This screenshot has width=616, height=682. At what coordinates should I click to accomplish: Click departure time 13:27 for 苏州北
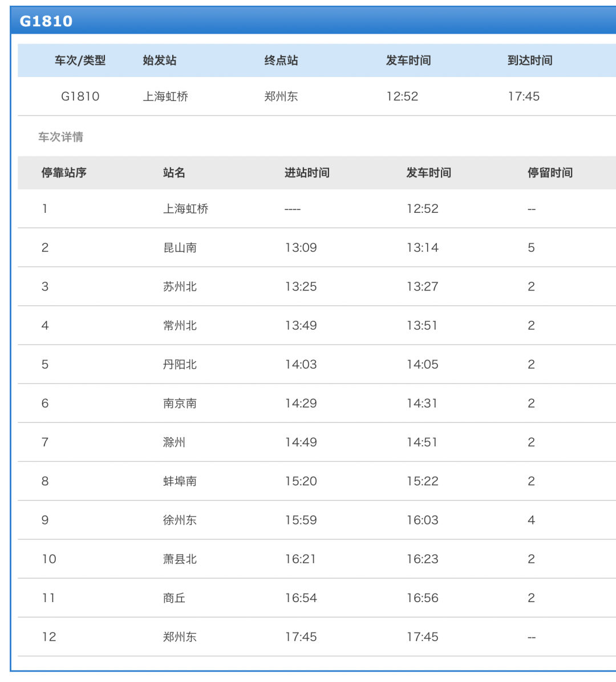point(423,286)
